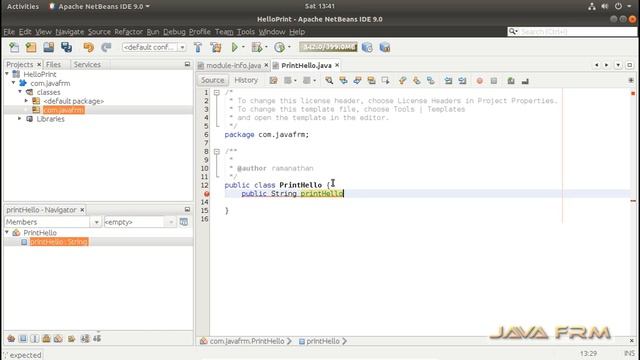Image resolution: width=640 pixels, height=360 pixels.
Task: Click the Last Edit icon in editor toolbar
Action: (x=273, y=81)
